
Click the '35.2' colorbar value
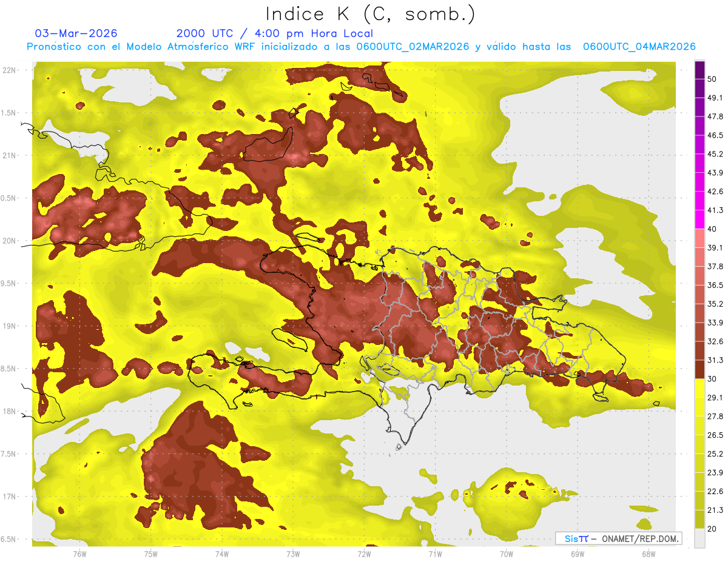tap(715, 304)
